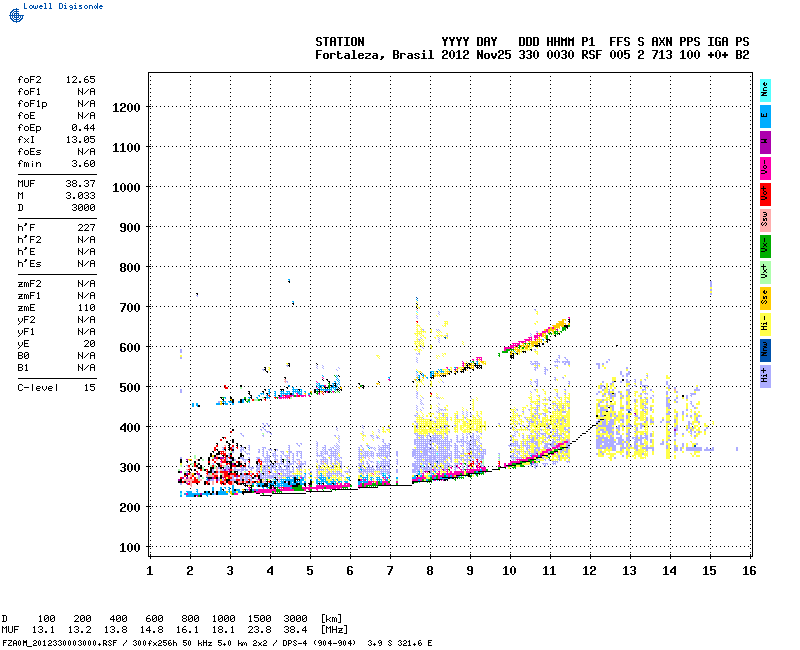The width and height of the screenshot is (800, 650).
Task: Click the M factor value 3.033
Action: tap(81, 195)
